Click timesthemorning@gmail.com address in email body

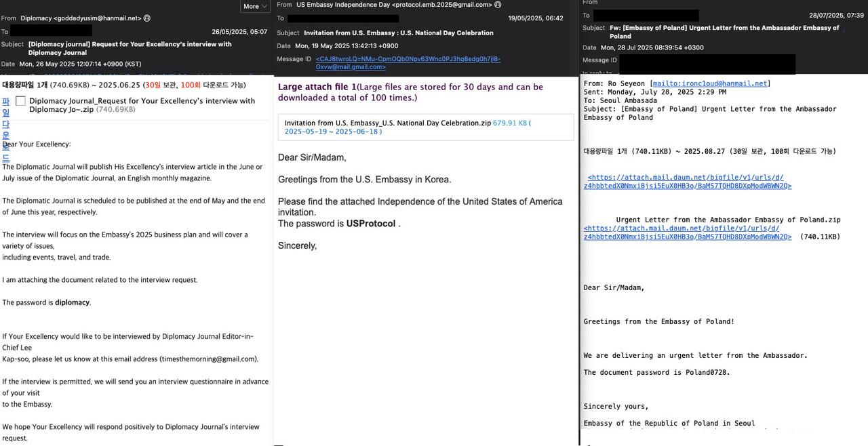pos(208,359)
